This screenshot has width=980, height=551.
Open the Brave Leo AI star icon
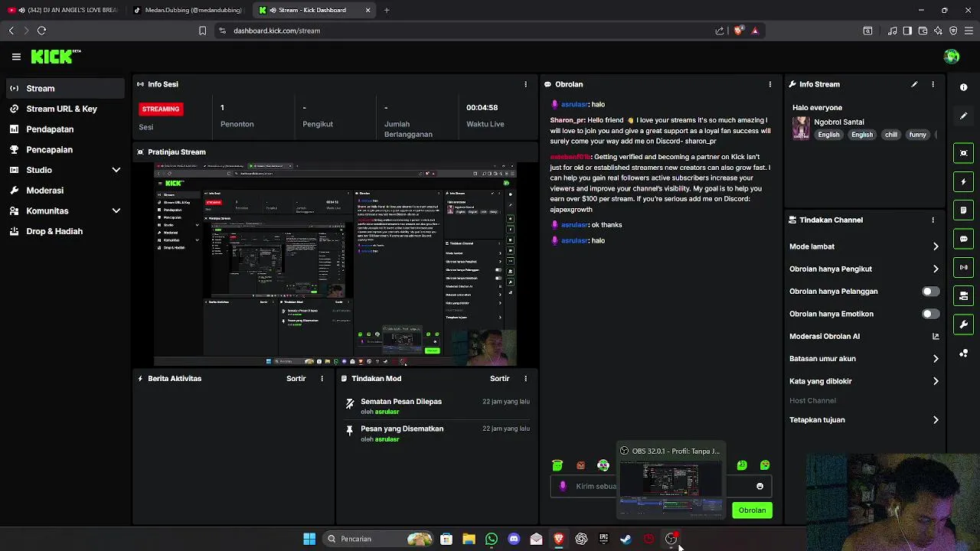[x=938, y=31]
